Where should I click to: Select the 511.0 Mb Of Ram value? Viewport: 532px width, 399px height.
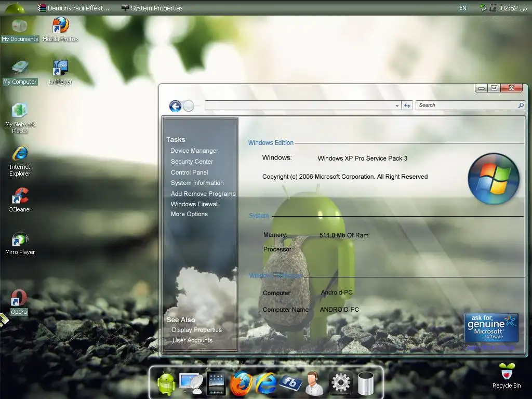coord(344,235)
